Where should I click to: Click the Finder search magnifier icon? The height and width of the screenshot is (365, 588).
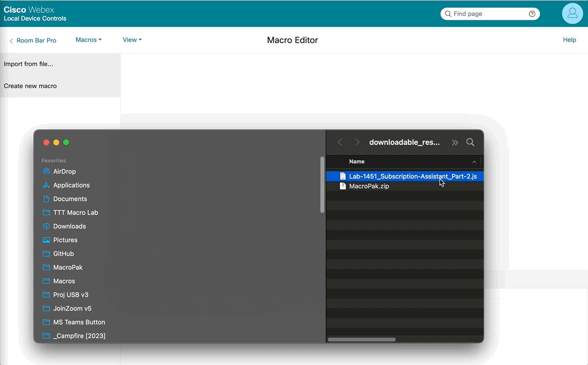tap(470, 142)
